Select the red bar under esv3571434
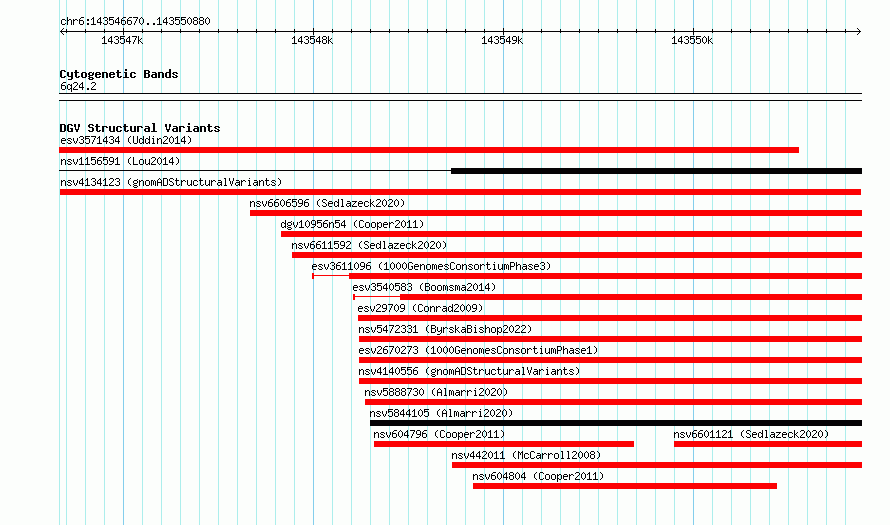890x525 pixels. click(x=429, y=150)
